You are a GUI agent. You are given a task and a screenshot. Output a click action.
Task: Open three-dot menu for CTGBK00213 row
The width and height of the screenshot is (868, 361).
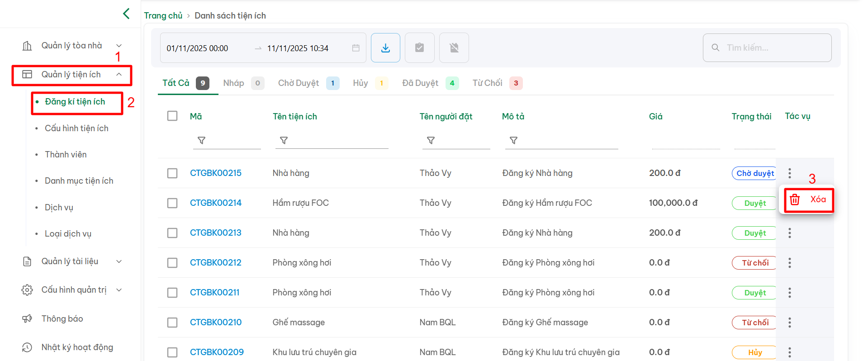pyautogui.click(x=789, y=233)
